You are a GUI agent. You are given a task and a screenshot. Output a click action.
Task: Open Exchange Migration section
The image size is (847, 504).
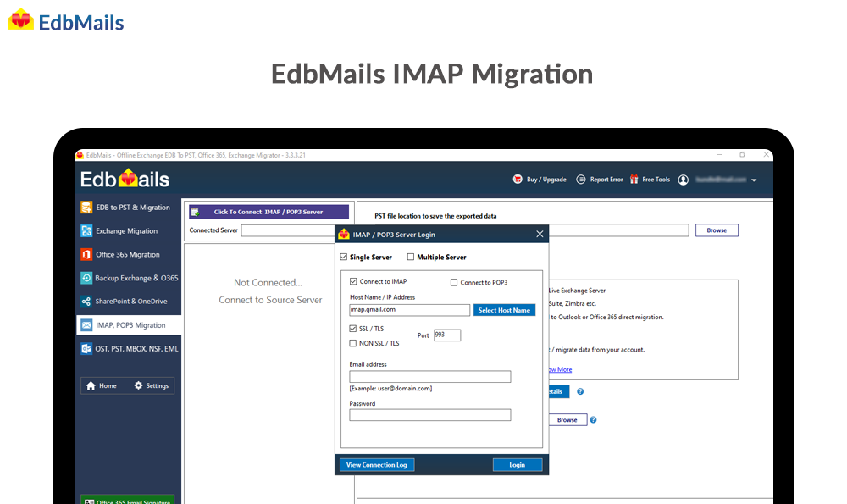[129, 230]
